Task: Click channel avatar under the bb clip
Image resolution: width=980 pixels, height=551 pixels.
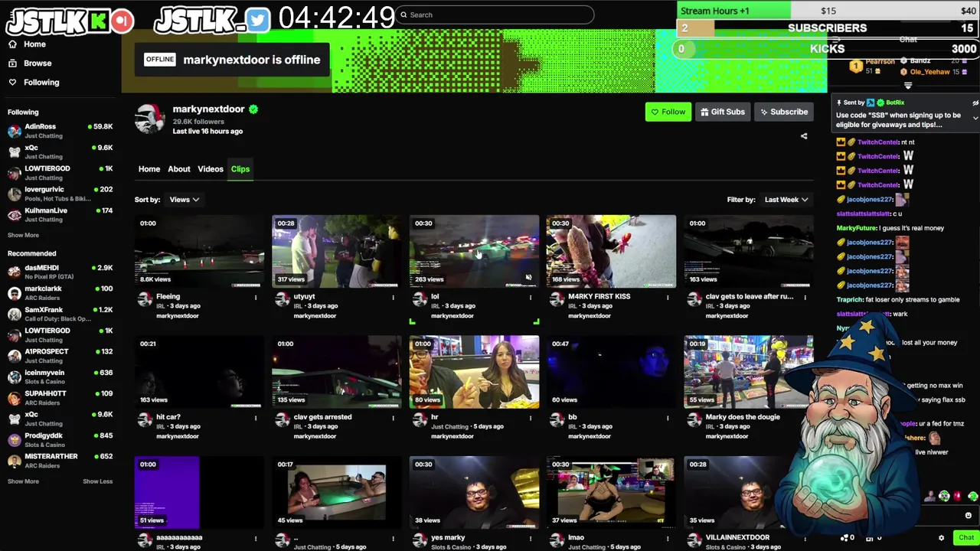Action: pos(557,419)
